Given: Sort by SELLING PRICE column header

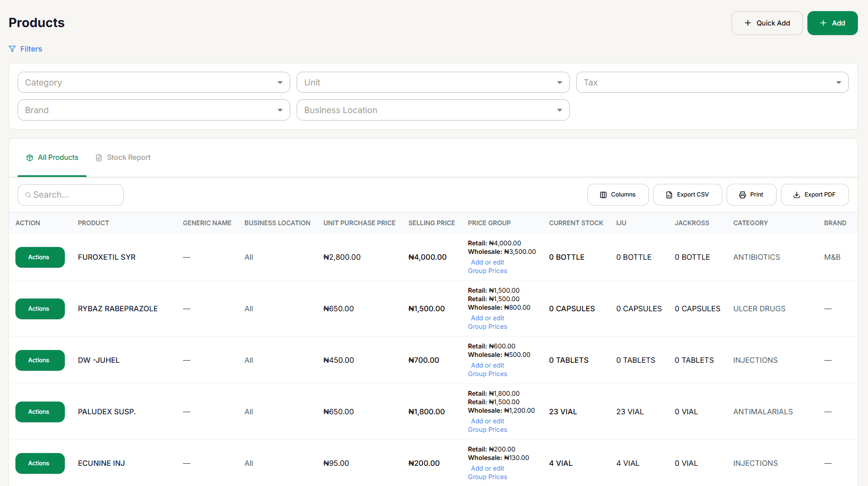Looking at the screenshot, I should [x=432, y=223].
